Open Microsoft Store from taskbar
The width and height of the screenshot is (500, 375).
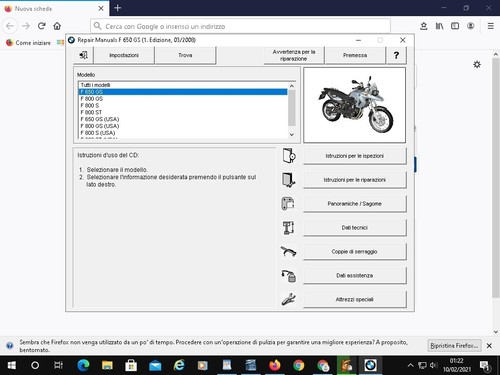click(x=131, y=365)
